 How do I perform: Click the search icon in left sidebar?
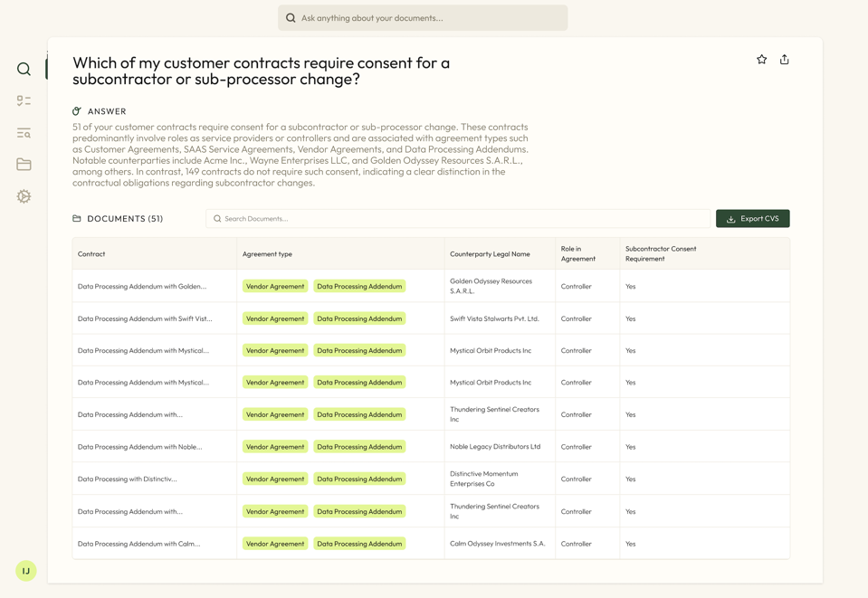pos(24,70)
